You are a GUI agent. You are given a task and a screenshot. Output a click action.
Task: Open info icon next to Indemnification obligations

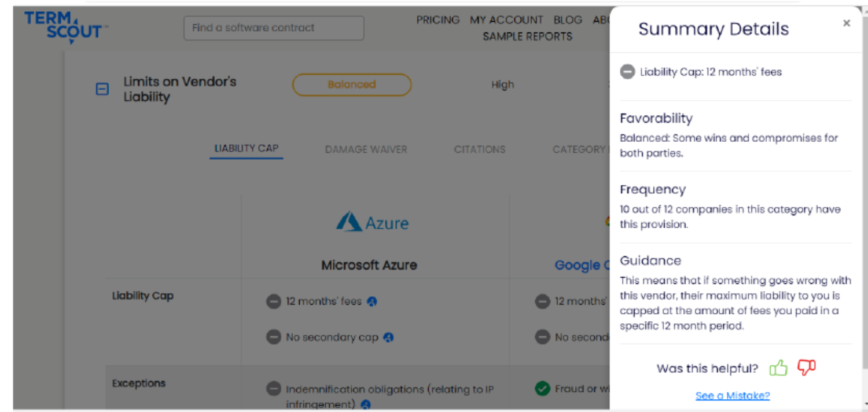click(366, 404)
